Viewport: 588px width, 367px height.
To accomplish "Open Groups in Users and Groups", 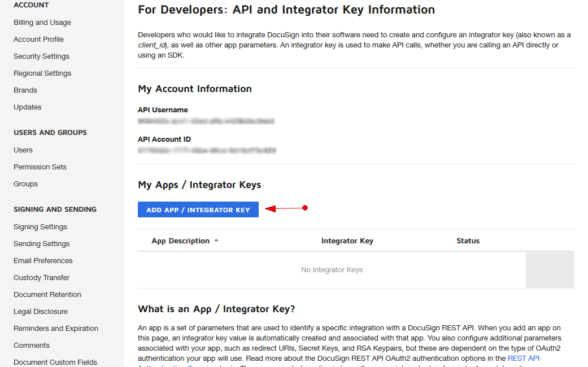I will [x=25, y=183].
